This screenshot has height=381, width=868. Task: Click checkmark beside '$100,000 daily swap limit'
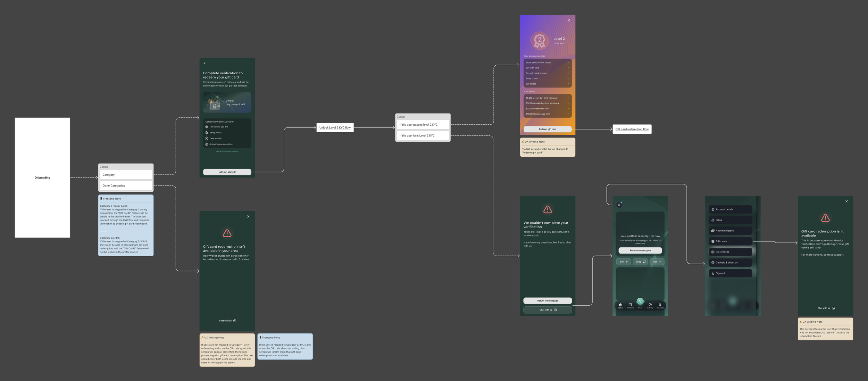[568, 114]
